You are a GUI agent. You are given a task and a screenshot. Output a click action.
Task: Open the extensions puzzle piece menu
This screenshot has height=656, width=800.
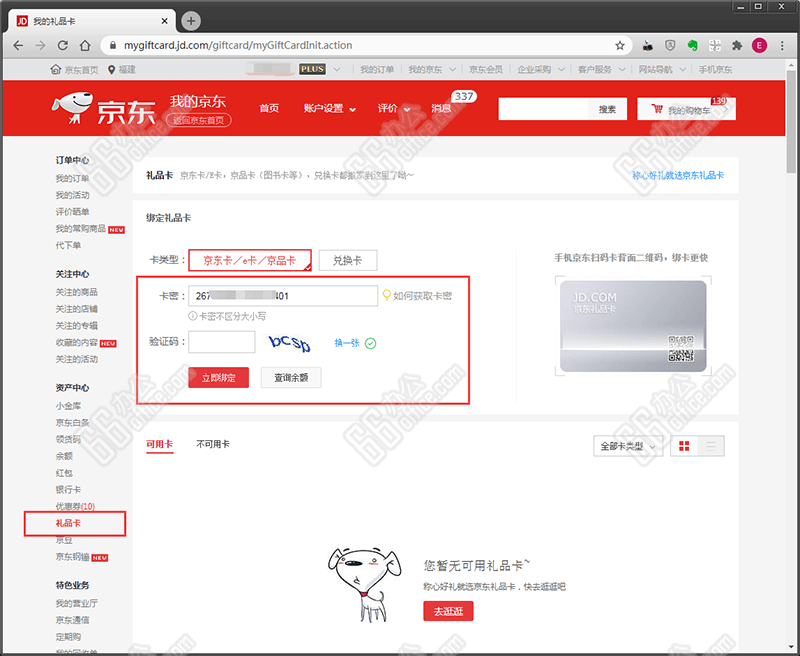(737, 45)
